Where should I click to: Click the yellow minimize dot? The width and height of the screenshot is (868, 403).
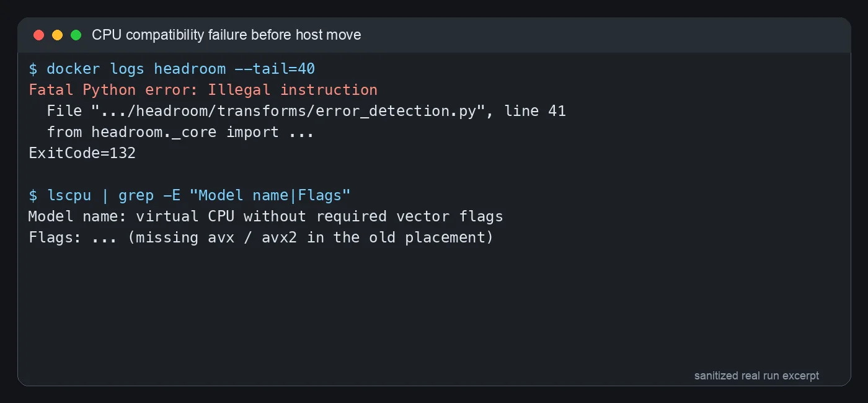coord(58,35)
